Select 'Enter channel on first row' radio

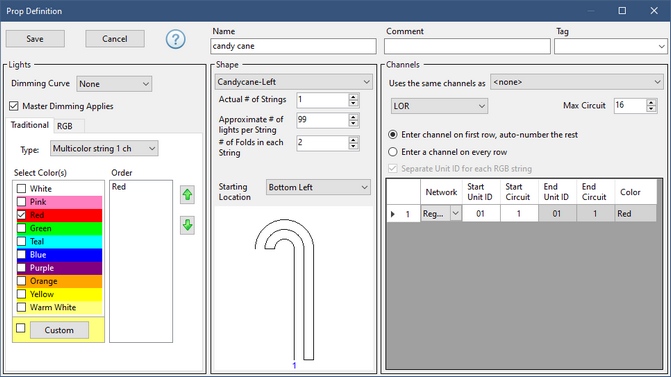[392, 134]
